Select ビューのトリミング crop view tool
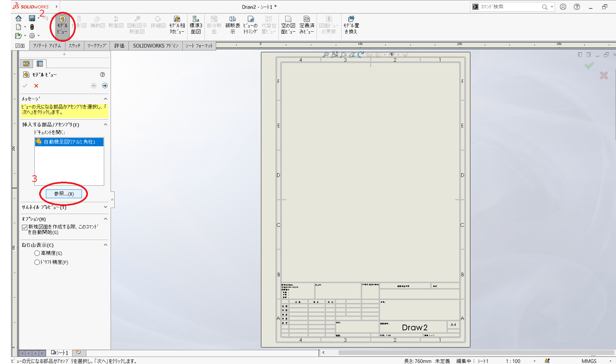 251,25
